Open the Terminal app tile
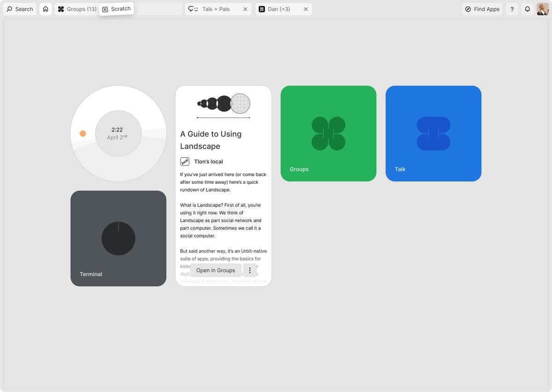 tap(118, 239)
